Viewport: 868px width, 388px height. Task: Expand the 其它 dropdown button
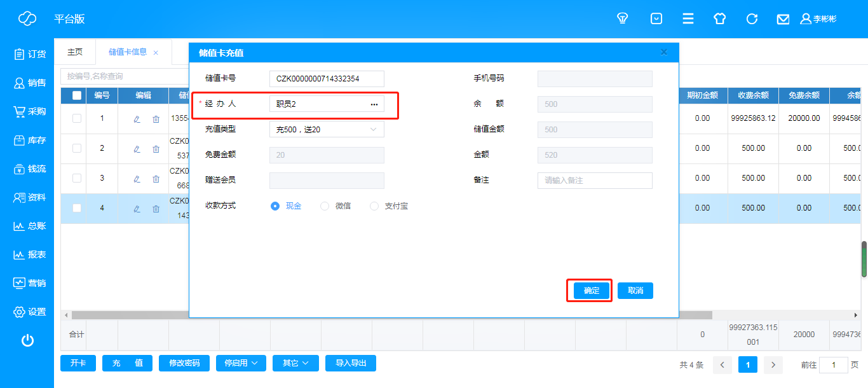click(x=295, y=363)
